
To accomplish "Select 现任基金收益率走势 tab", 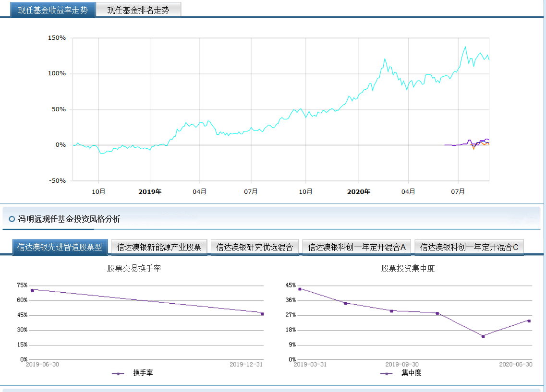I will (52, 10).
